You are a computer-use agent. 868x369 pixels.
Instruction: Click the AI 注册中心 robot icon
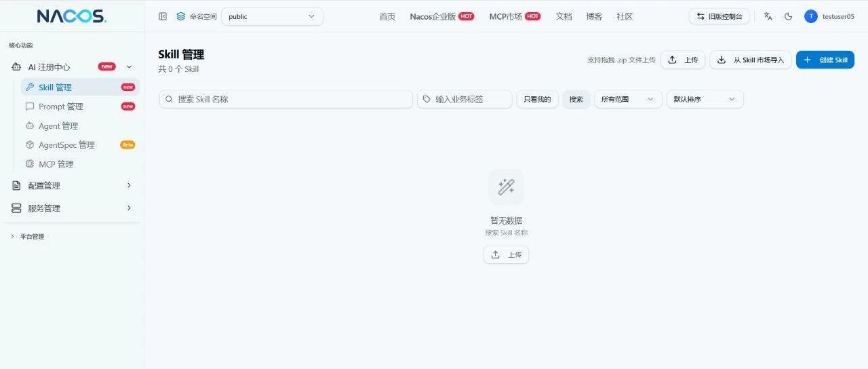tap(17, 66)
